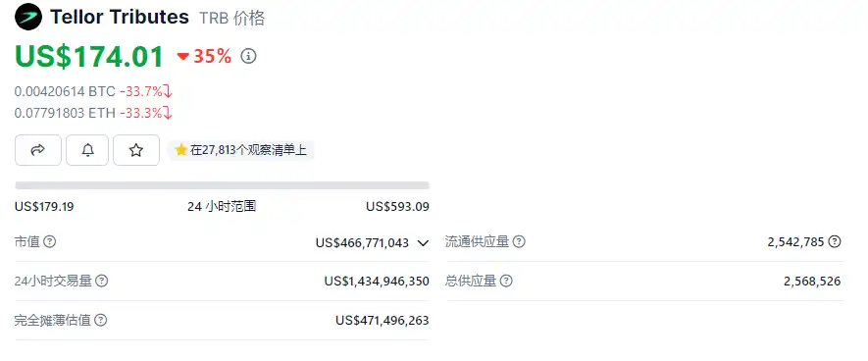Image resolution: width=868 pixels, height=361 pixels.
Task: Add TRB to favorites with star button
Action: point(136,150)
